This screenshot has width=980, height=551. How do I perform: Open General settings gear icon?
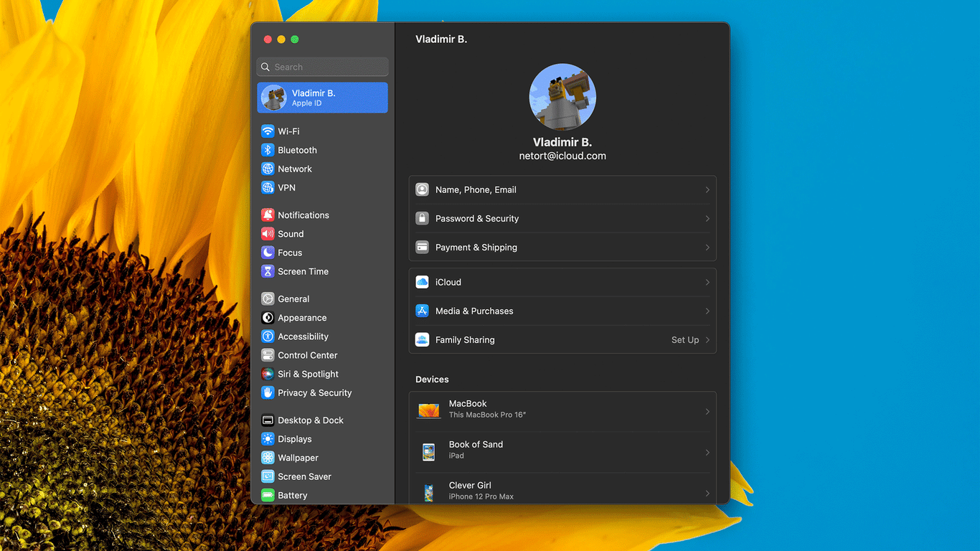click(268, 299)
